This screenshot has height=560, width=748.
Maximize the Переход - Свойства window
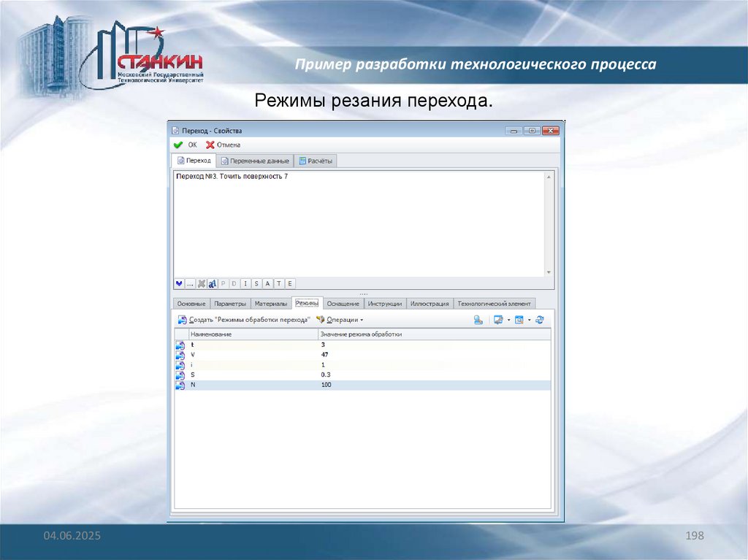[x=532, y=131]
